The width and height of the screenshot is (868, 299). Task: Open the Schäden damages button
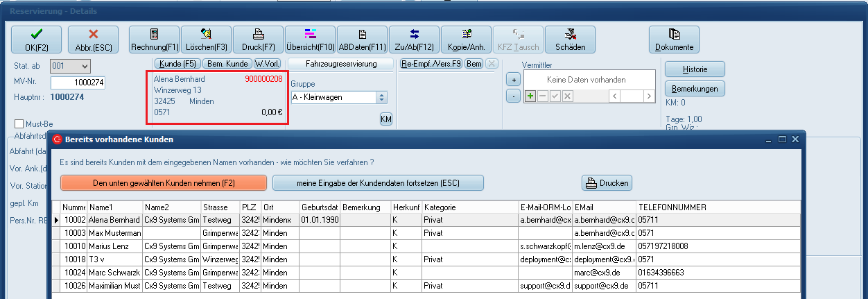570,40
